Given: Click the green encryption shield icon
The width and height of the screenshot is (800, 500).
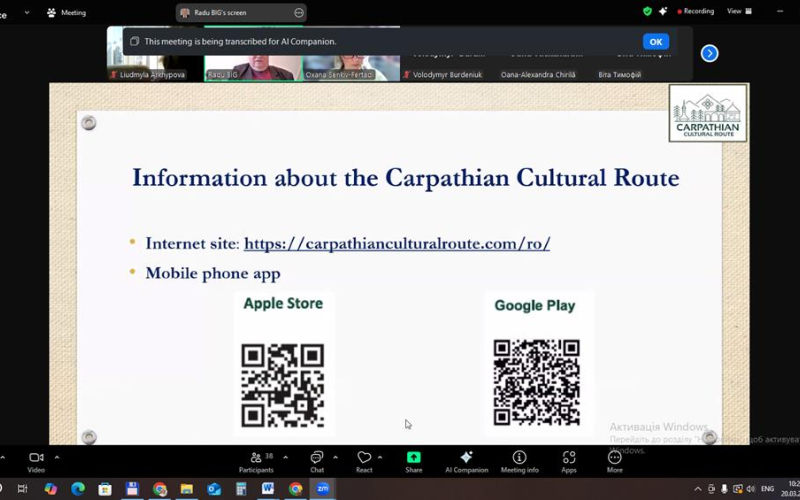Looking at the screenshot, I should click(647, 11).
